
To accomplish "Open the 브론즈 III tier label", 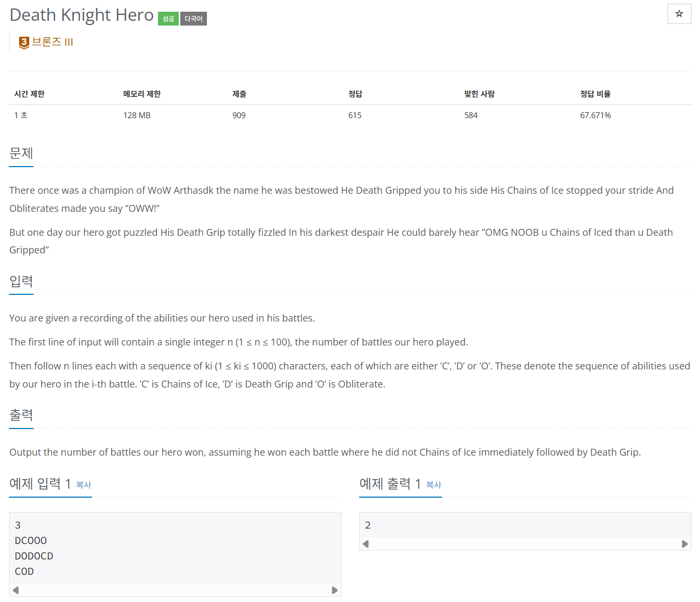I will coord(52,42).
